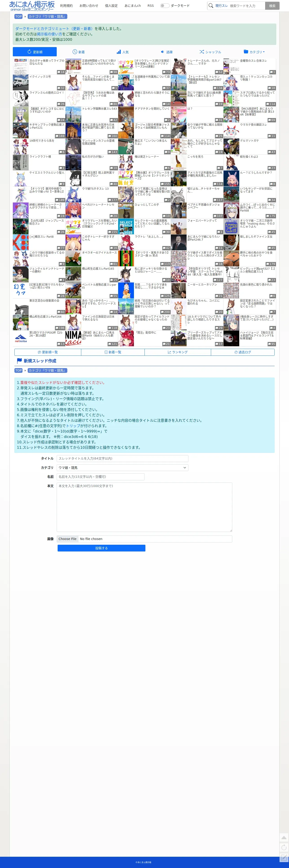The height and width of the screenshot is (868, 289).
Task: Open the netkeiba logo thumbnail thread
Action: (x=20, y=338)
